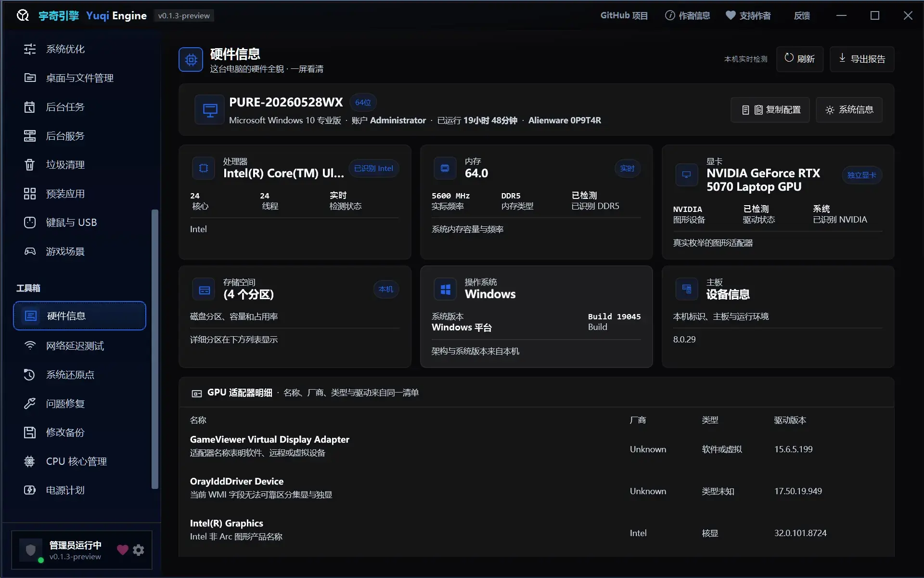Open 桌面与文件管理 in the sidebar
This screenshot has width=924, height=578.
click(x=79, y=78)
